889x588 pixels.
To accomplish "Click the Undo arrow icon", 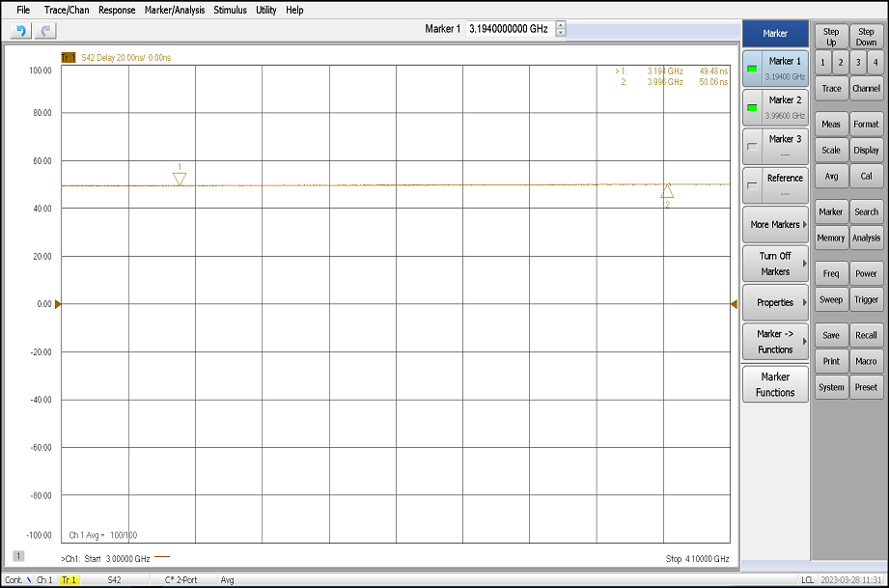I will [x=19, y=30].
